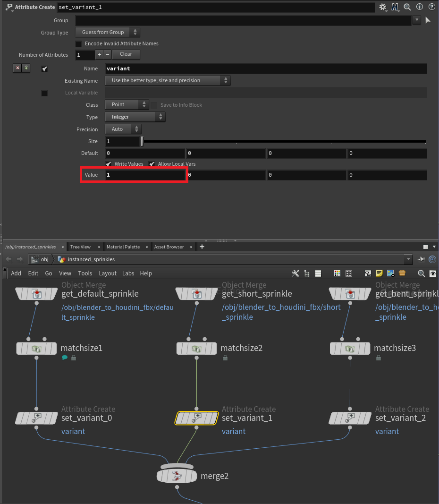
Task: Switch to the Tree View tab
Action: click(80, 247)
